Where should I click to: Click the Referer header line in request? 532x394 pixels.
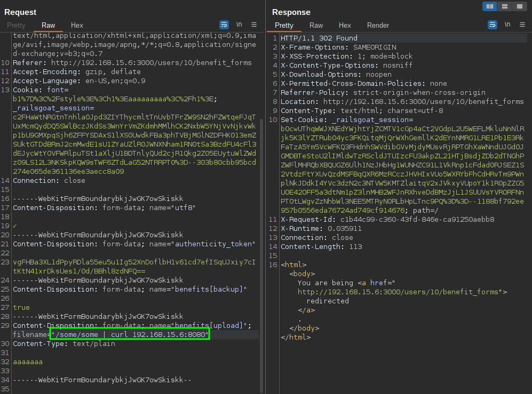tap(132, 62)
